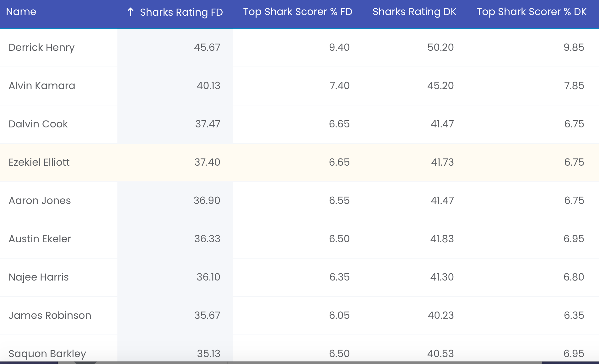Click the highlighted Ezekiel Elliott row

(x=299, y=163)
